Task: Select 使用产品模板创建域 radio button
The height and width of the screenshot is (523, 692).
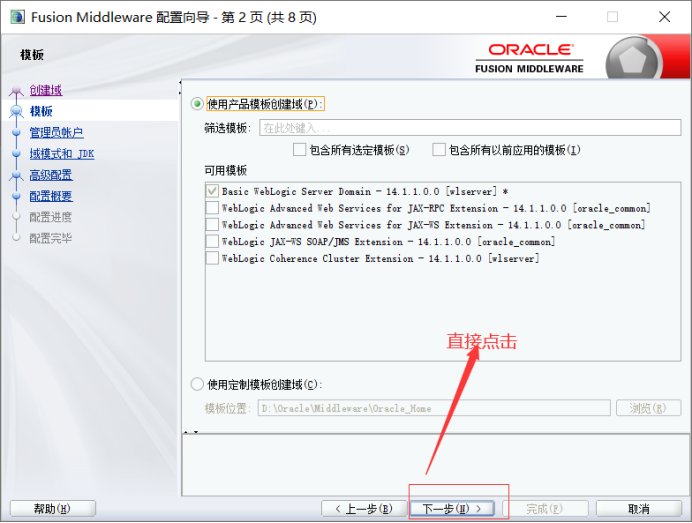Action: [x=197, y=104]
